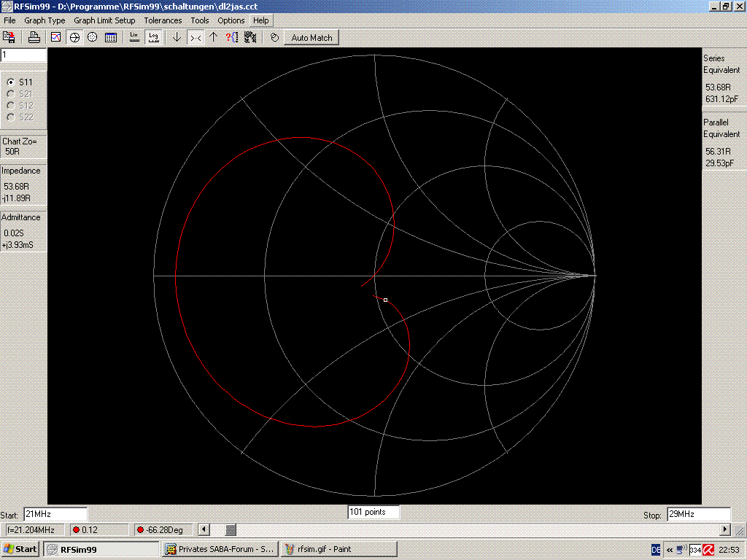This screenshot has height=560, width=747.
Task: Click the frequency scrollbar right arrow
Action: (x=725, y=529)
